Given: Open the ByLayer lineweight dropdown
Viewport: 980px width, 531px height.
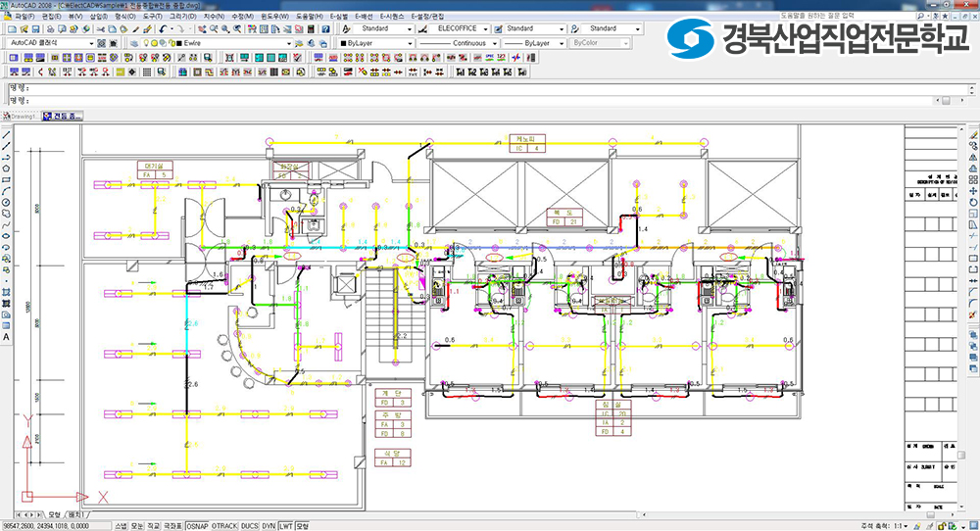Looking at the screenshot, I should coord(534,44).
